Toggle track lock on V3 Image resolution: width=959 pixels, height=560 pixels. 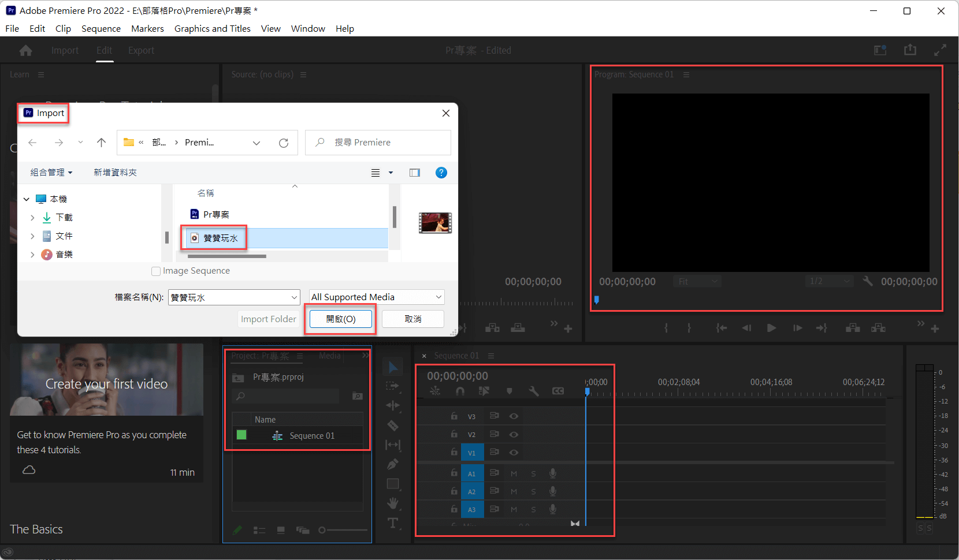tap(454, 416)
